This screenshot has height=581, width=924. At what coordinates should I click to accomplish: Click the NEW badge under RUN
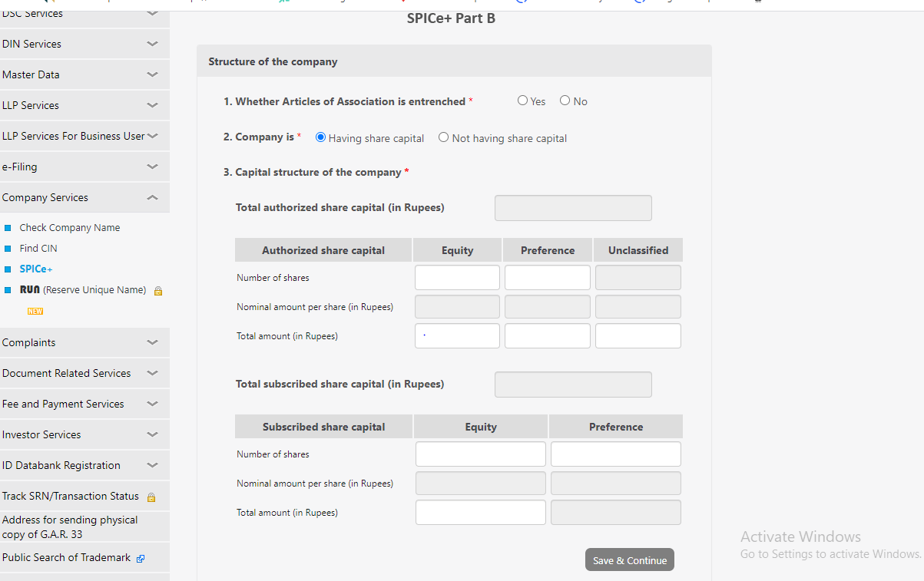(35, 312)
